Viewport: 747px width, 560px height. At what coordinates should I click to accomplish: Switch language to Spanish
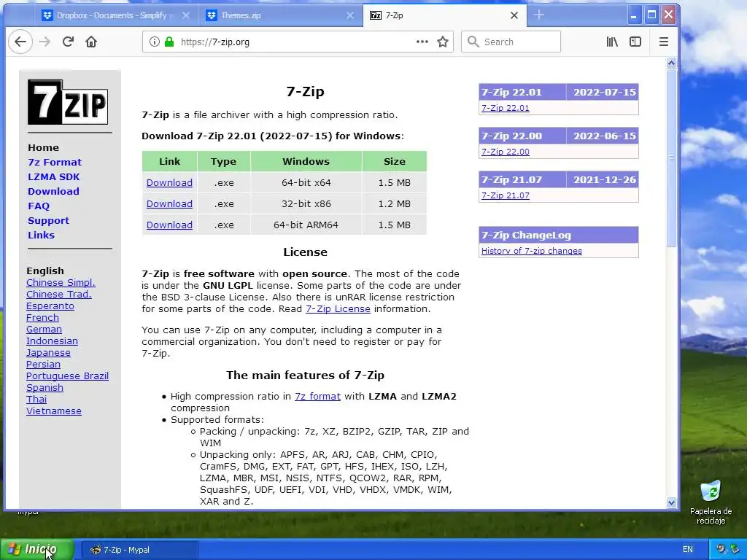44,388
